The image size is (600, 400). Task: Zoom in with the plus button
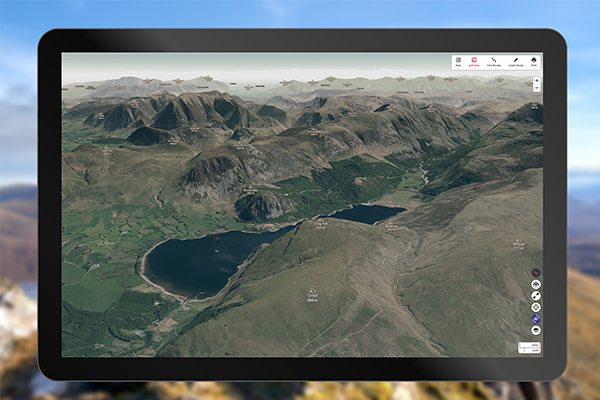click(536, 78)
